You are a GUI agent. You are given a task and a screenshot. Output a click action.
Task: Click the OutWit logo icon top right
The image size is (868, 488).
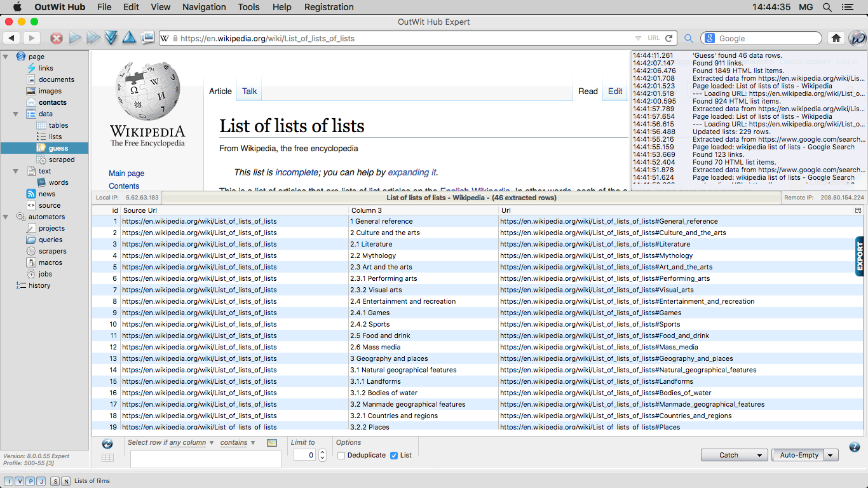point(857,38)
